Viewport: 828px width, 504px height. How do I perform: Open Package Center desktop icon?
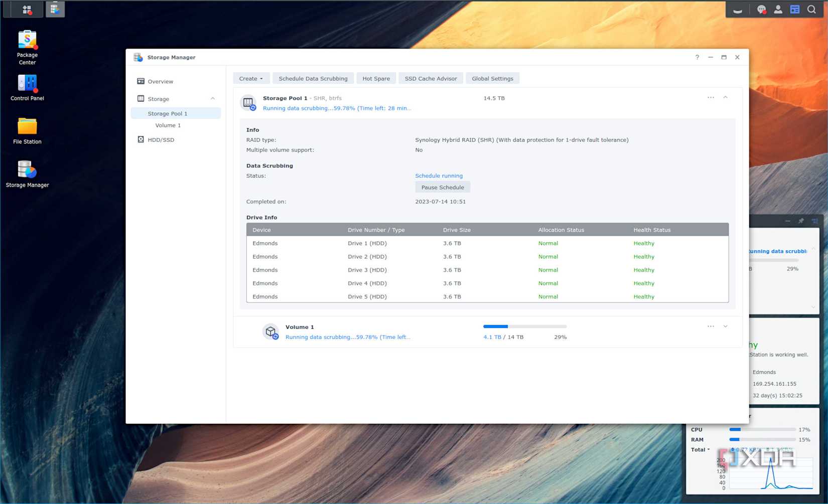27,47
